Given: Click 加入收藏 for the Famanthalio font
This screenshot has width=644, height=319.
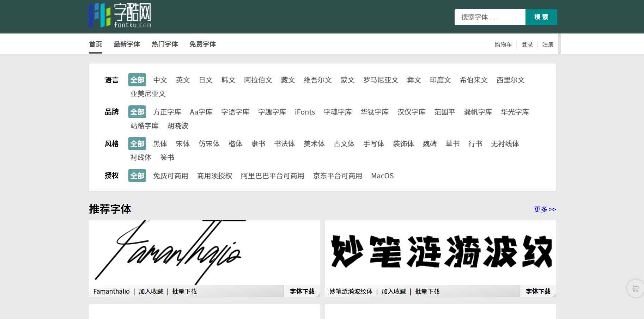Looking at the screenshot, I should [151, 292].
